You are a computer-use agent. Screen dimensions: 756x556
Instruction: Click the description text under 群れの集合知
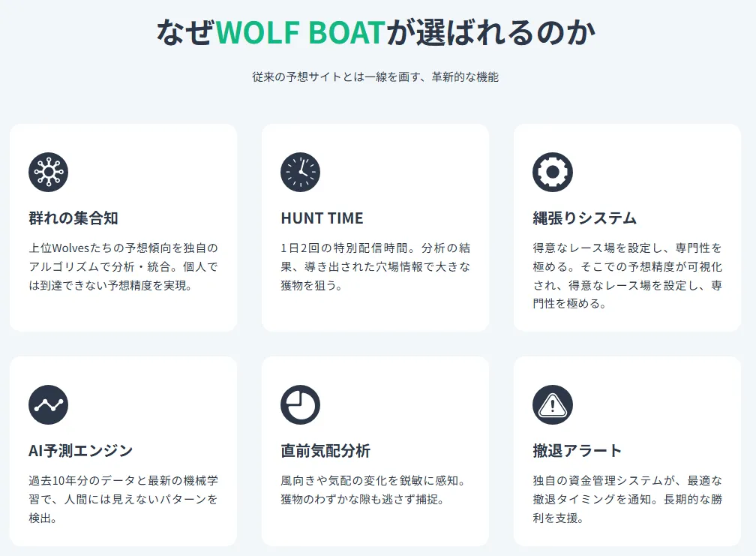[x=123, y=266]
